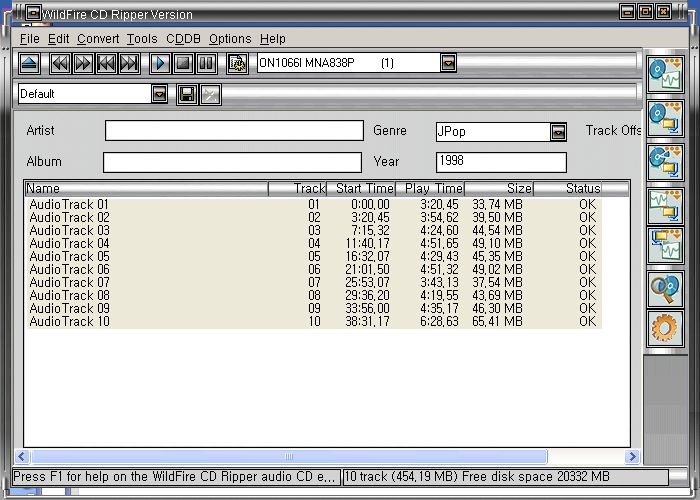Open the Edit menu
Viewport: 700px width, 500px height.
coord(58,39)
